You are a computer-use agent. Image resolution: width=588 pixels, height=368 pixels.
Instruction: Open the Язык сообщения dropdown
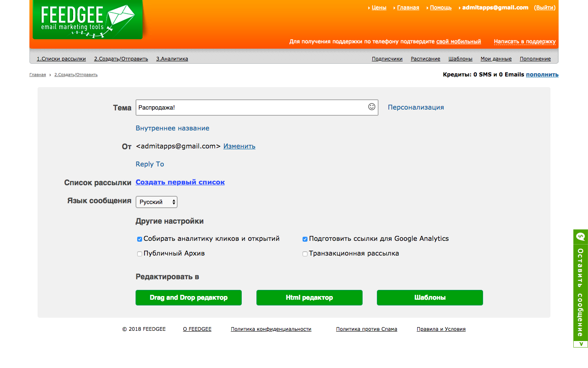(156, 202)
